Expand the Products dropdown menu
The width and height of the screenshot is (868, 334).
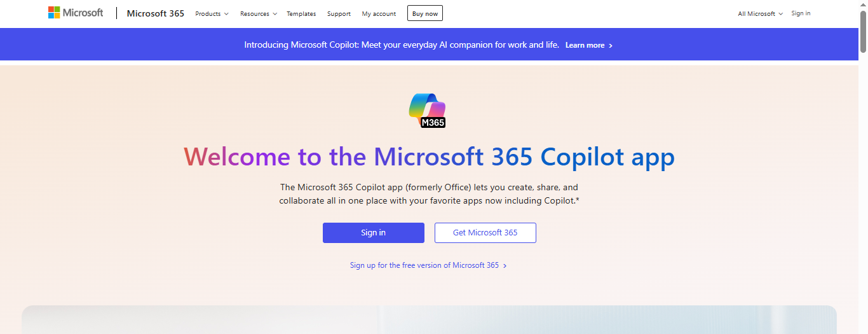212,14
